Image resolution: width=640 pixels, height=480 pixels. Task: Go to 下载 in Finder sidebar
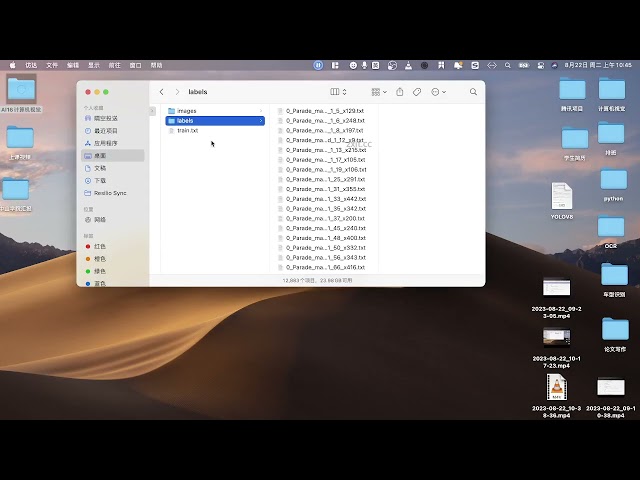[99, 180]
